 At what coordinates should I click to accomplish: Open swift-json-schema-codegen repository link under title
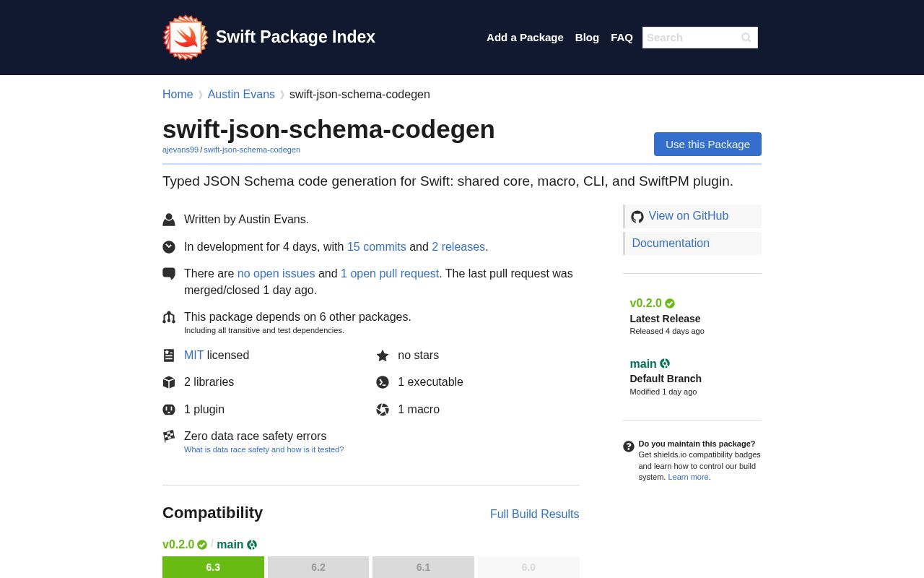point(252,150)
